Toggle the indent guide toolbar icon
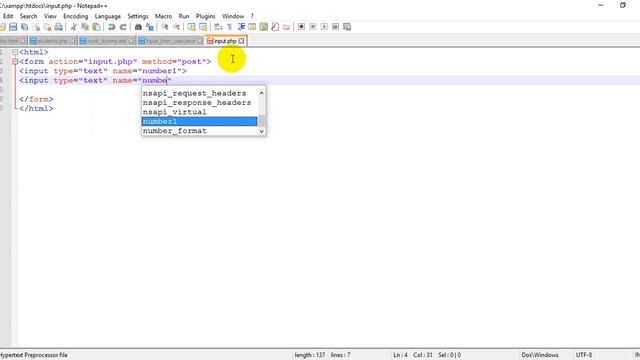Viewport: 640px width, 360px height. point(241,27)
